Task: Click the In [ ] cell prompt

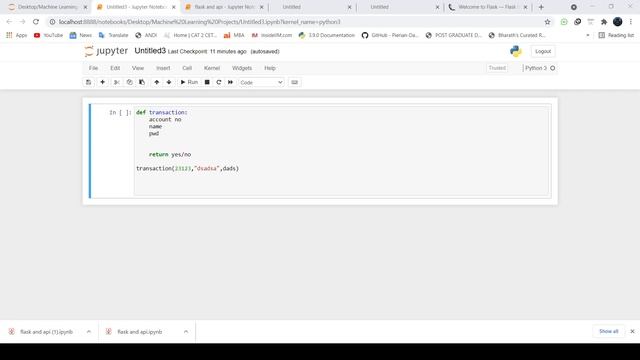Action: (120, 113)
